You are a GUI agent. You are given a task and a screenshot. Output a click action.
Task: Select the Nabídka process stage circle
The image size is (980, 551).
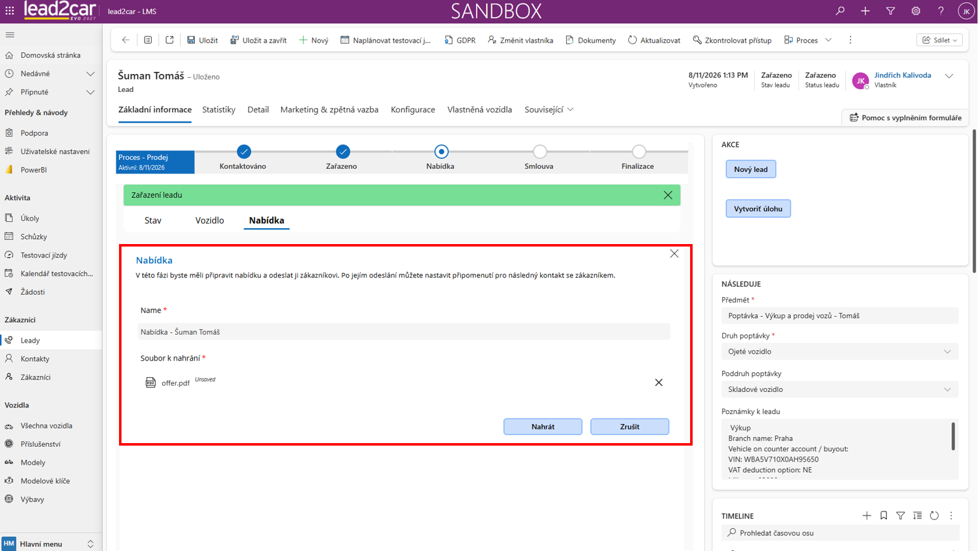441,152
